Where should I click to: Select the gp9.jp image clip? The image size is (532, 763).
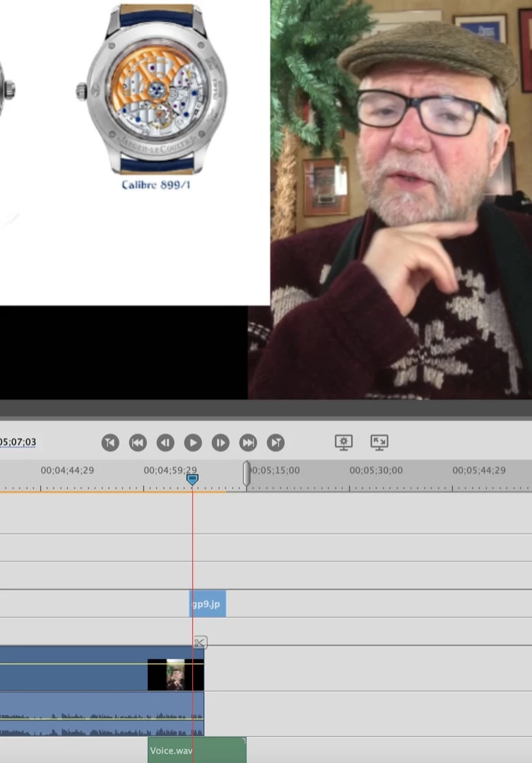coord(207,604)
